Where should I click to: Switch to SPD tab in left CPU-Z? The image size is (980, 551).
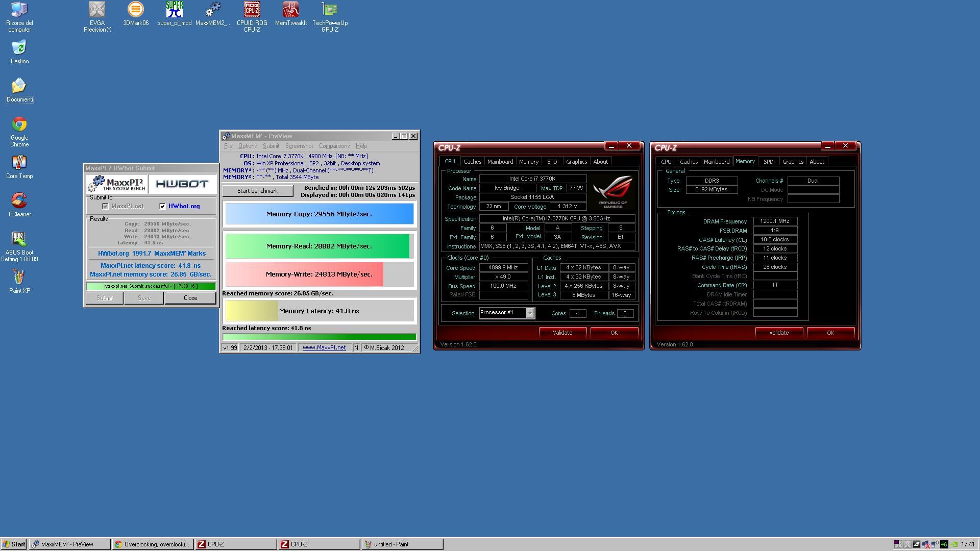point(552,162)
